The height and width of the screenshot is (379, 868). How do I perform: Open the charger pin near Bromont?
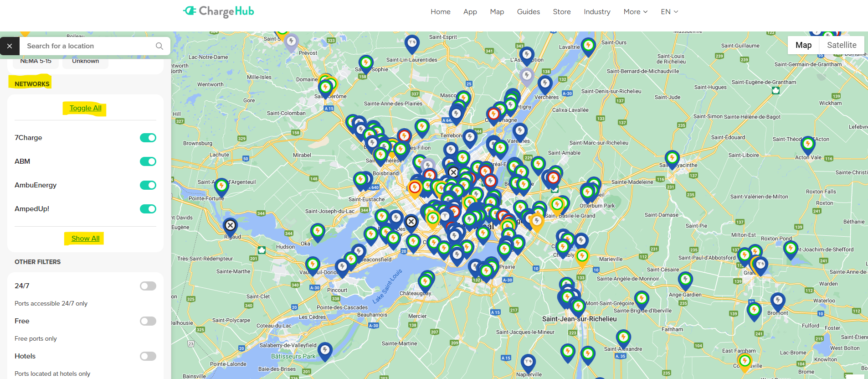(x=778, y=302)
